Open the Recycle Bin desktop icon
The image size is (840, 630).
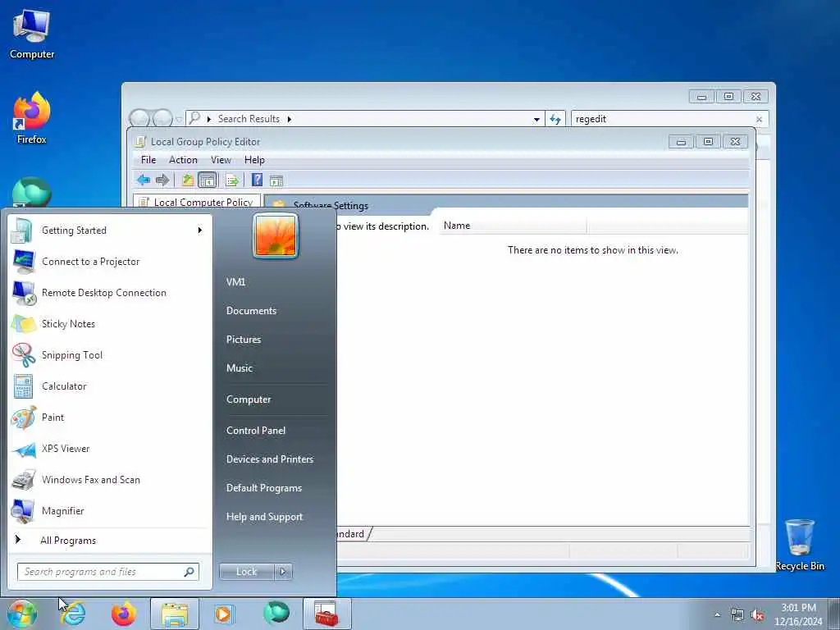click(x=800, y=545)
